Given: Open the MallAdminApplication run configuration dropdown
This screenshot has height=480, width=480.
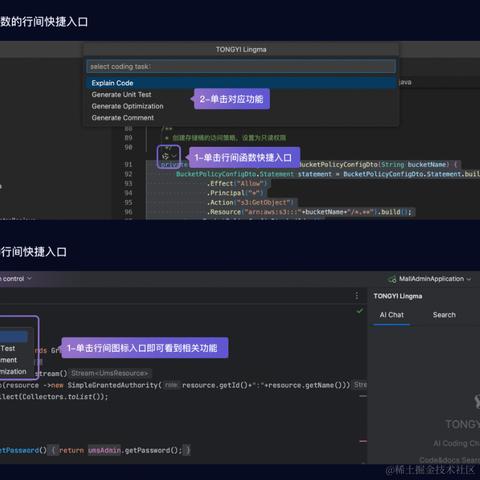Looking at the screenshot, I should [x=435, y=279].
